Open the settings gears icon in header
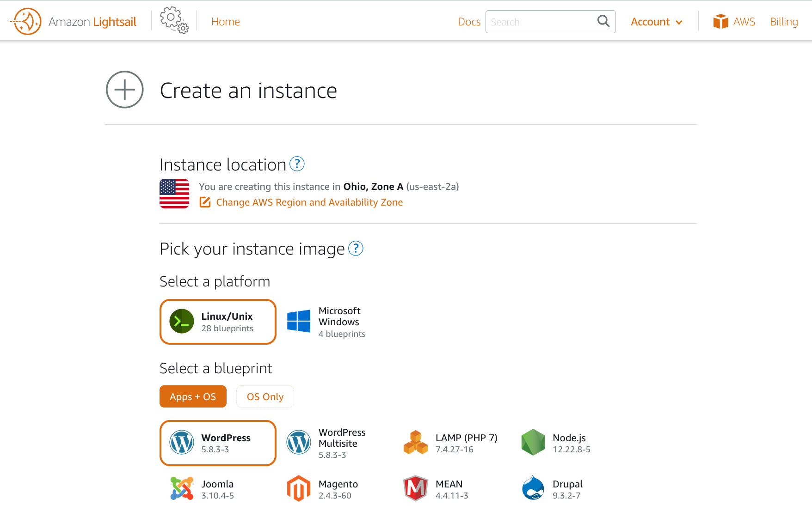Viewport: 812px width, 511px height. (174, 20)
